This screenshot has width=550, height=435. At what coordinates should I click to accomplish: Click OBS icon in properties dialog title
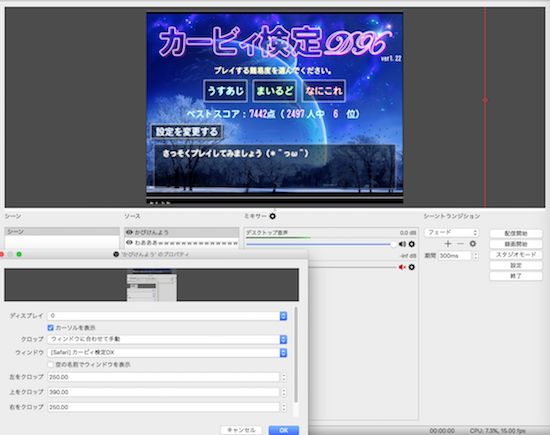click(x=116, y=254)
